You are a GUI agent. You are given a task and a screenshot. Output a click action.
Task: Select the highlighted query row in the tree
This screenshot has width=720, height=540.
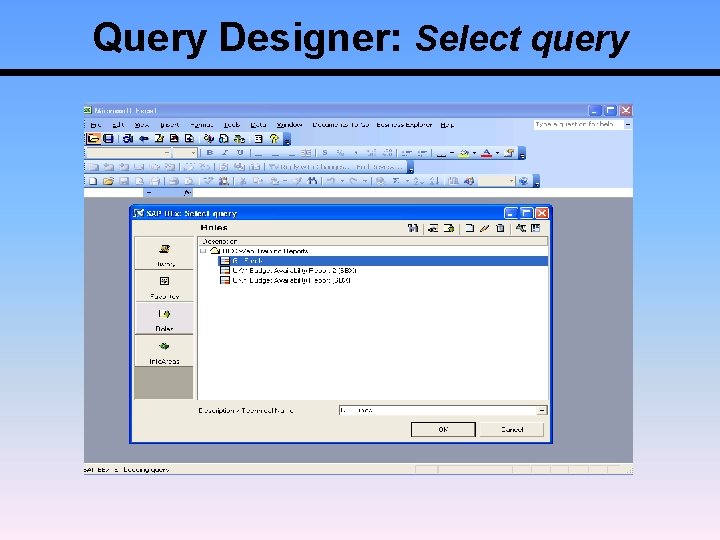click(383, 261)
